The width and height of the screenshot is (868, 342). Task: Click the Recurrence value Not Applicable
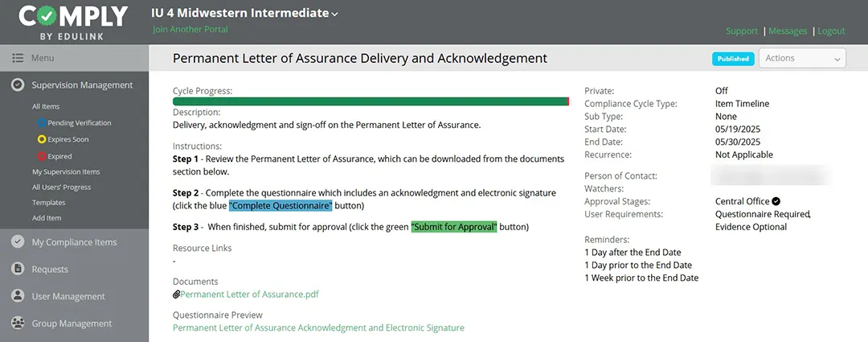click(x=744, y=155)
